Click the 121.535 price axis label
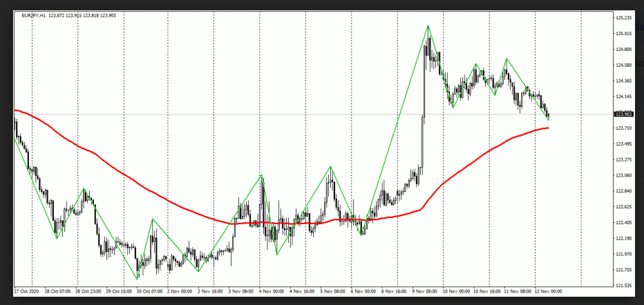Screen dimensions: 644x305 click(624, 285)
